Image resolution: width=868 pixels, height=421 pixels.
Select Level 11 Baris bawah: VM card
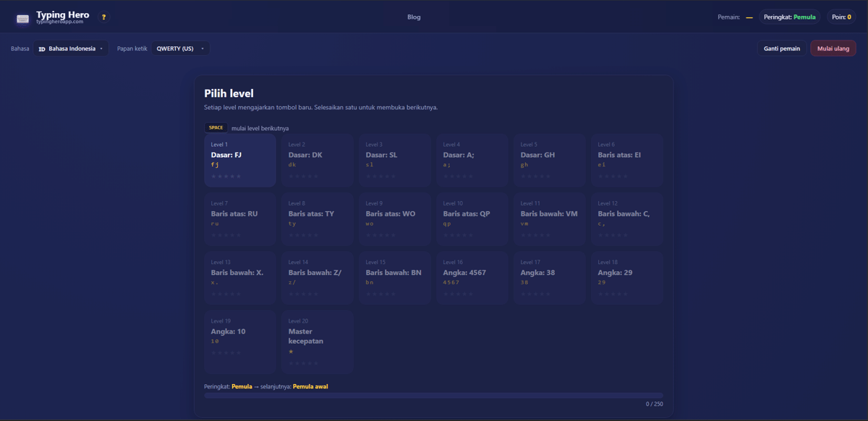click(550, 219)
